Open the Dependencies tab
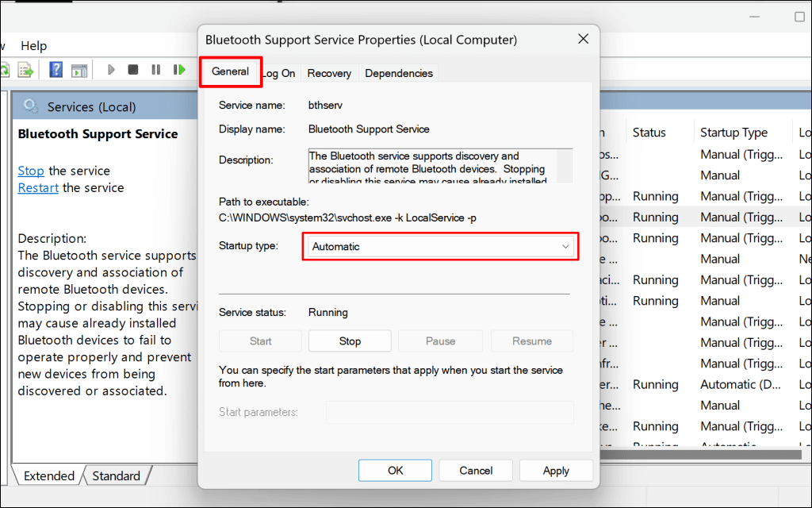812x508 pixels. point(398,73)
